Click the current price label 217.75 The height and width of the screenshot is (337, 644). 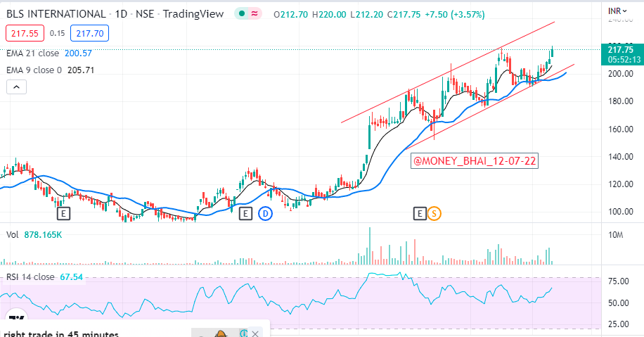(x=621, y=50)
